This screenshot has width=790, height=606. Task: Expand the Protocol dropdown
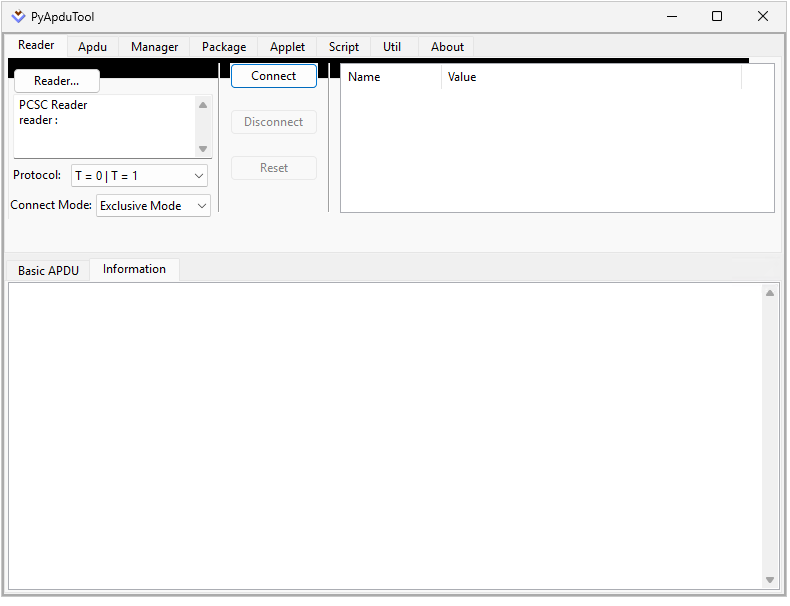point(139,176)
